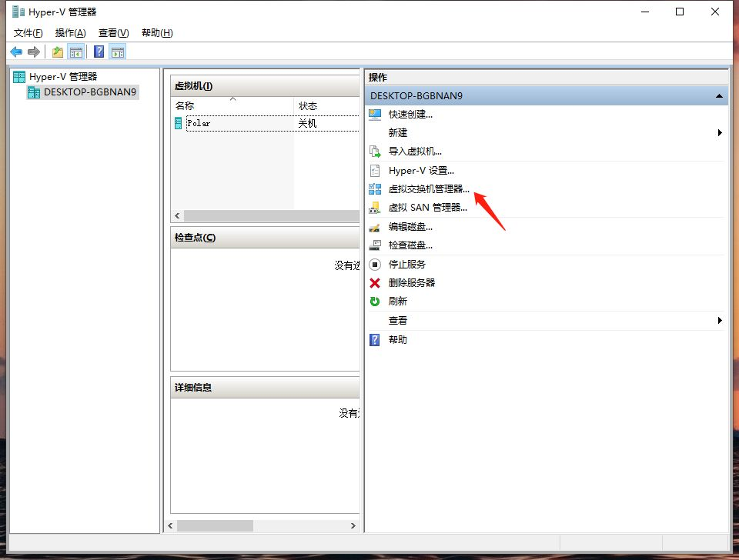Click the Hyper-V 设置 document icon
The image size is (739, 560).
tap(375, 171)
